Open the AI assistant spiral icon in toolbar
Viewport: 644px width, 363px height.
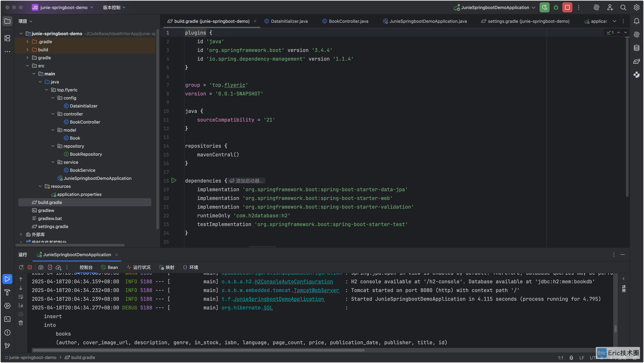[x=596, y=8]
